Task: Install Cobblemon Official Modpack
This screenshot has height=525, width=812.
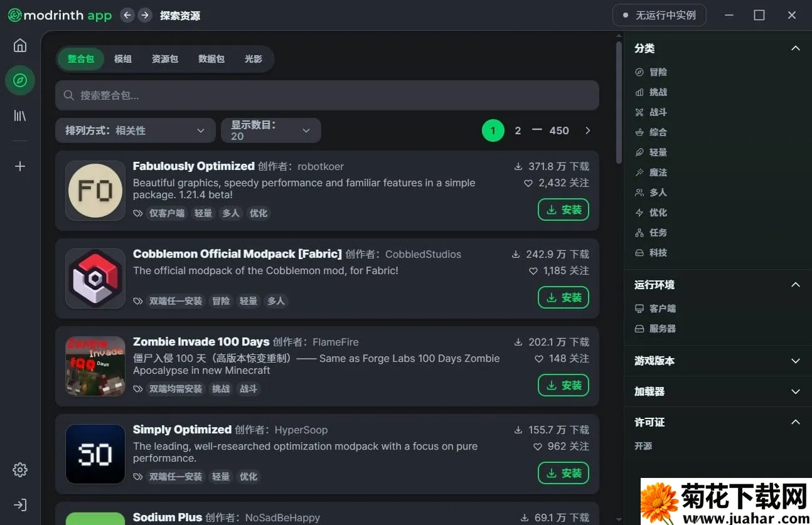Action: (564, 297)
